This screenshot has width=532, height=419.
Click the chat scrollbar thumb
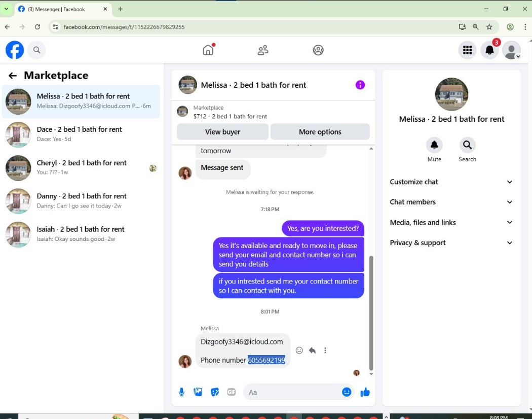tap(371, 313)
